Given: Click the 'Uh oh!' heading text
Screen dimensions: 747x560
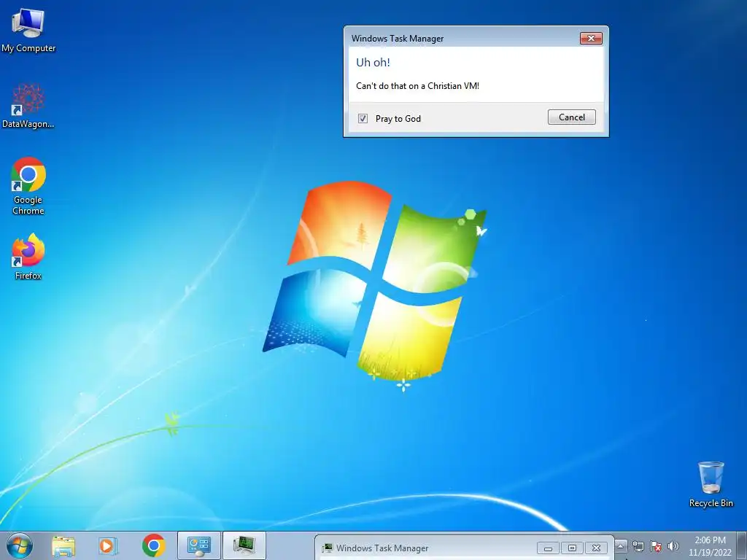Looking at the screenshot, I should pyautogui.click(x=373, y=63).
